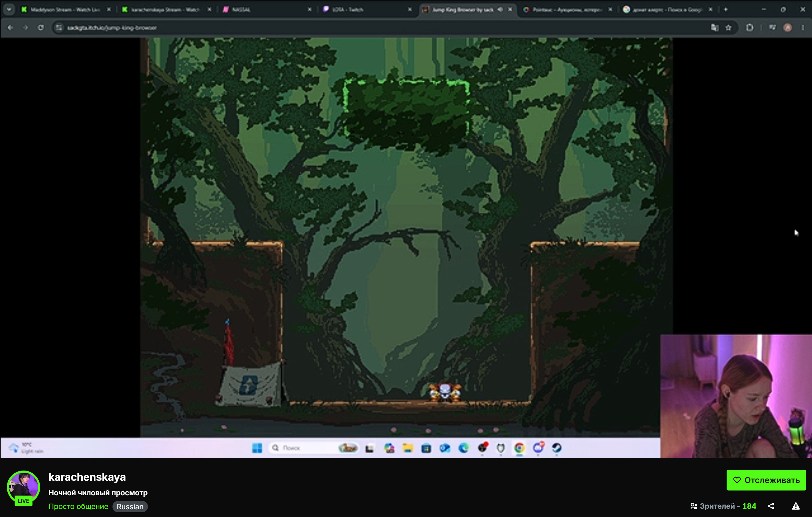
Task: Close the NASSAL tab
Action: (309, 10)
